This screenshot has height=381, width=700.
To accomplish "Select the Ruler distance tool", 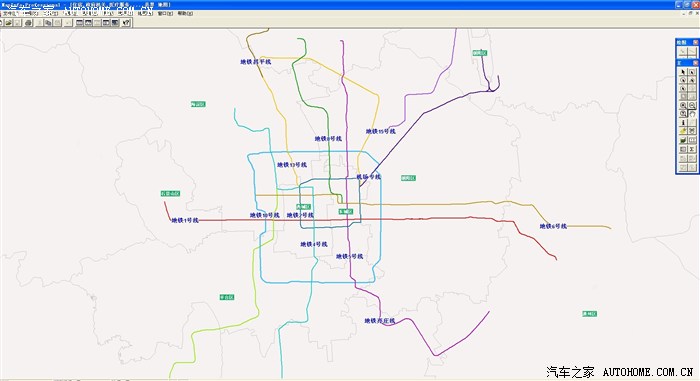I will pos(692,140).
